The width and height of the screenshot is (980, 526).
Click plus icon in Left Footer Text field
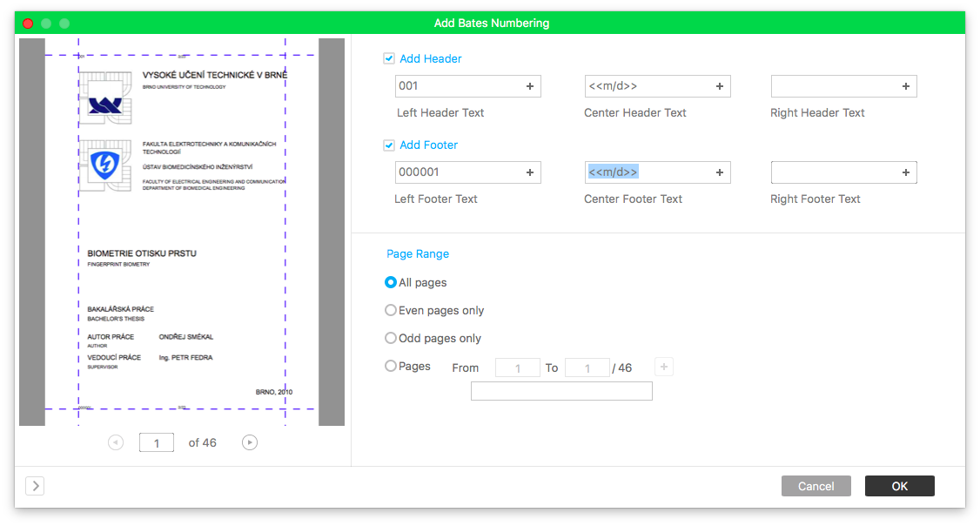click(x=529, y=172)
